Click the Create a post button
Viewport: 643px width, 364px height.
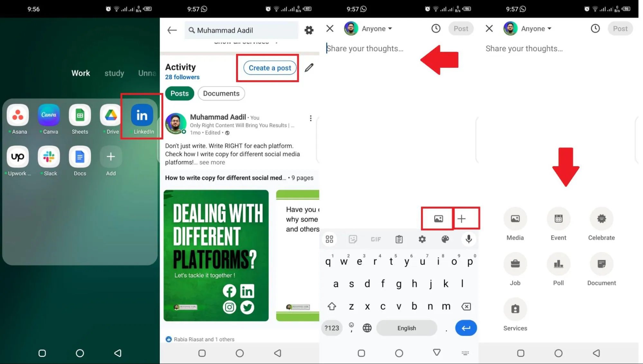point(270,67)
